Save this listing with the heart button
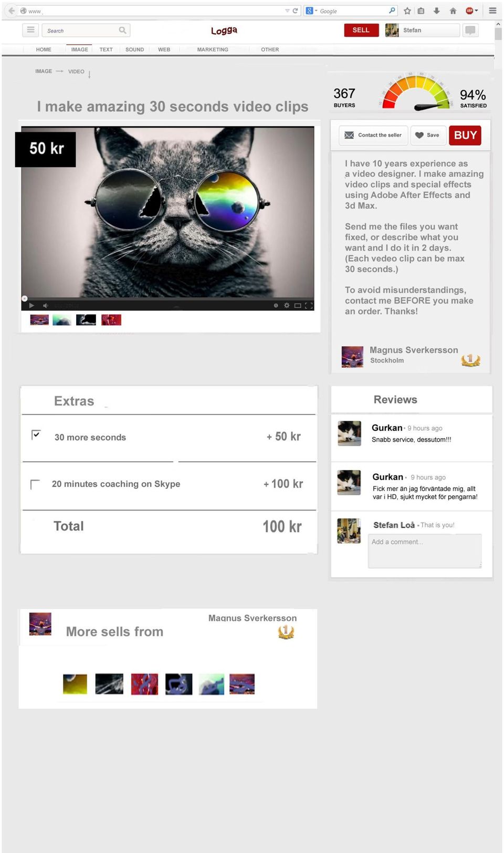The image size is (504, 853). 428,135
